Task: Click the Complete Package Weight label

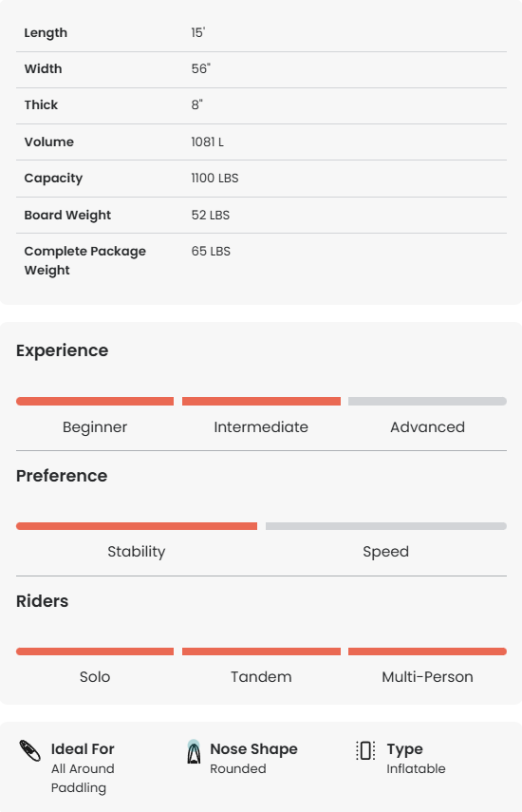Action: pyautogui.click(x=84, y=260)
